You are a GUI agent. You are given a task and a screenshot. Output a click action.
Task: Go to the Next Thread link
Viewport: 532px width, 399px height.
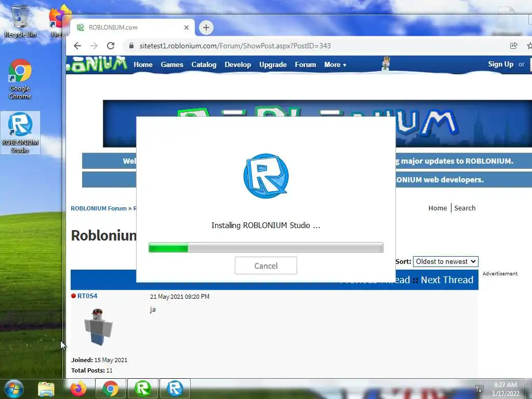pyautogui.click(x=447, y=280)
